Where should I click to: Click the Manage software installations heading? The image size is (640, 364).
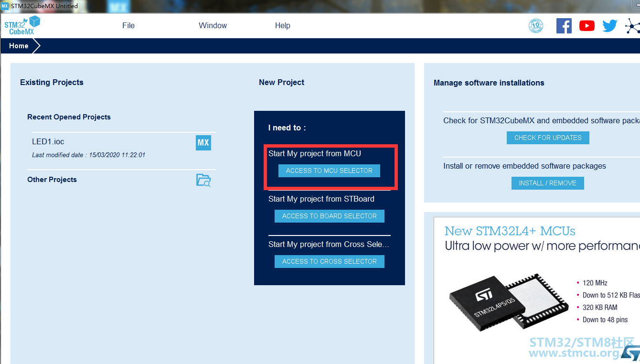coord(489,83)
